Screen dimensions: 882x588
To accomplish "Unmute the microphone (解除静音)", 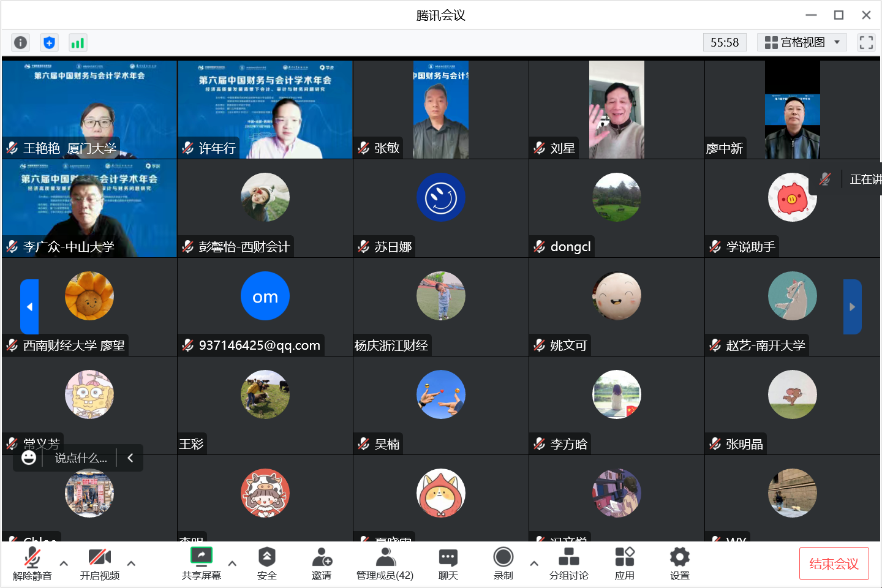I will coord(32,563).
